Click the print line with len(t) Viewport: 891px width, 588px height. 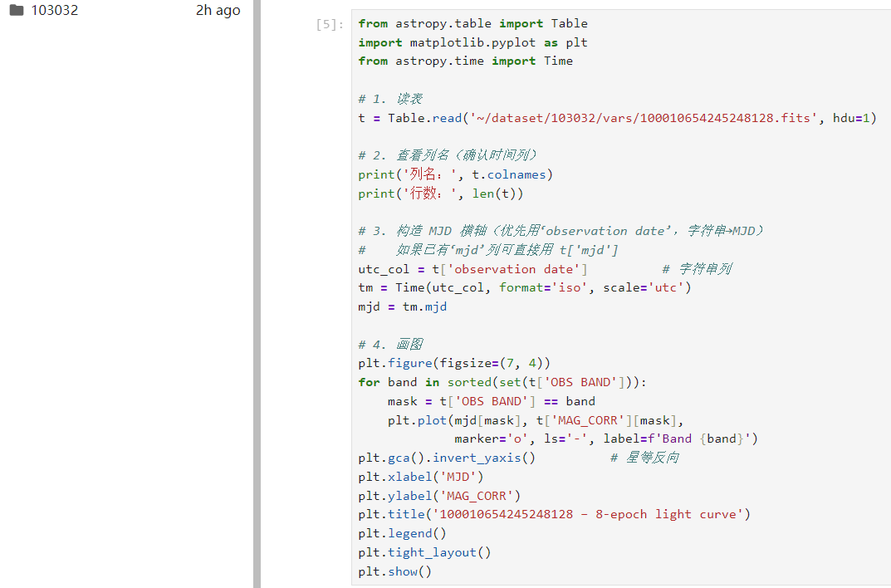[x=441, y=194]
